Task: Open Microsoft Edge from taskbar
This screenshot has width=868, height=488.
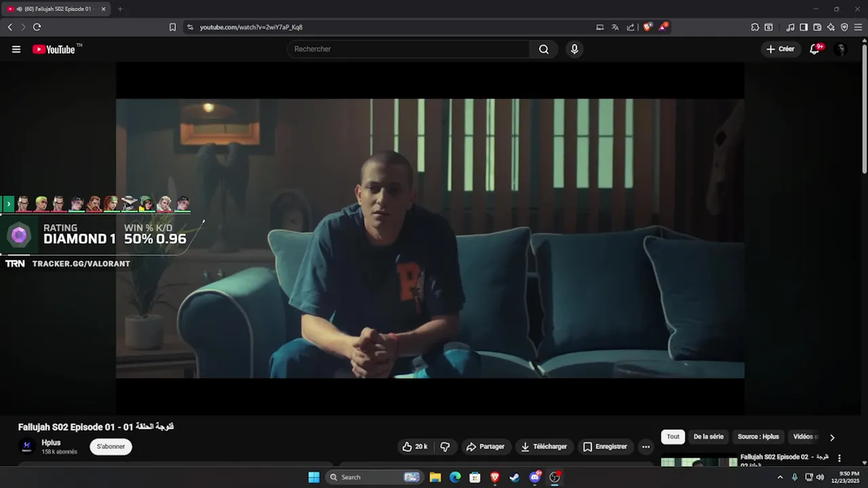Action: 455,477
